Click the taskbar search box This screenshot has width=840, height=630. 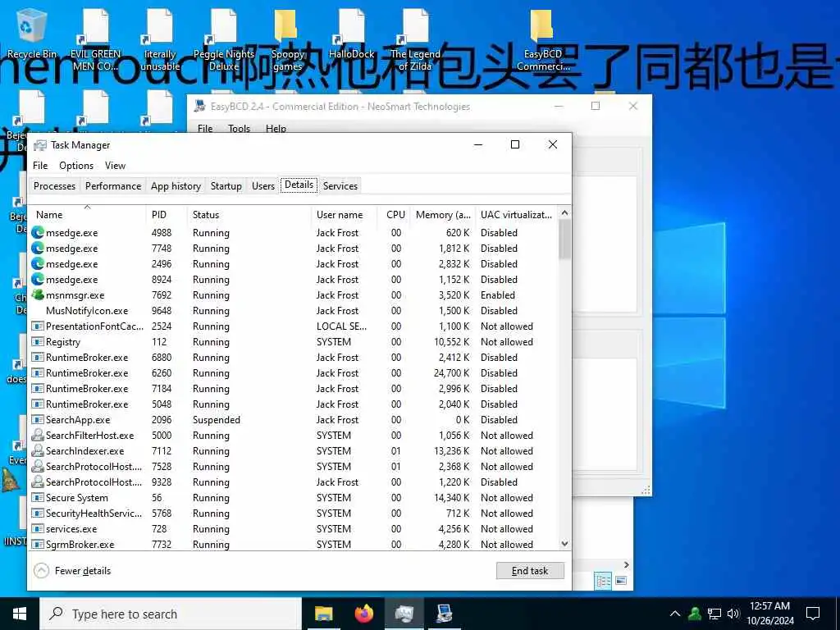[171, 614]
